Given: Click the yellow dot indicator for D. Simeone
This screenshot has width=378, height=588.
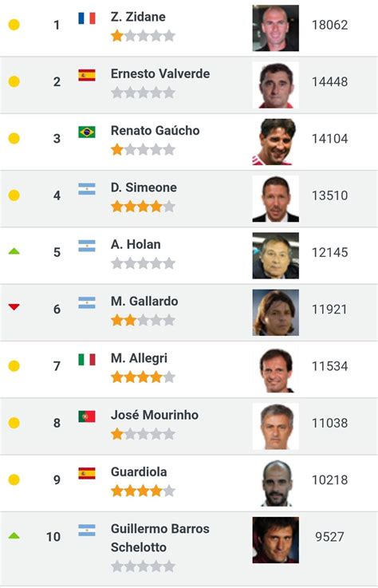Looking at the screenshot, I should click(14, 195).
